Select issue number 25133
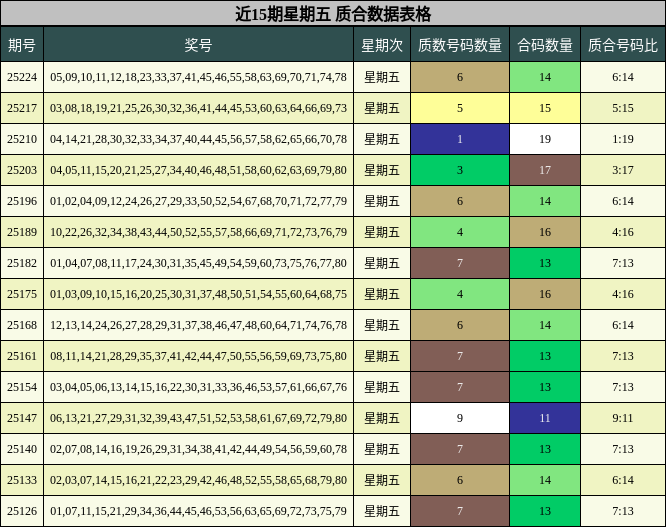Screen dimensions: 666x527 tap(22, 480)
